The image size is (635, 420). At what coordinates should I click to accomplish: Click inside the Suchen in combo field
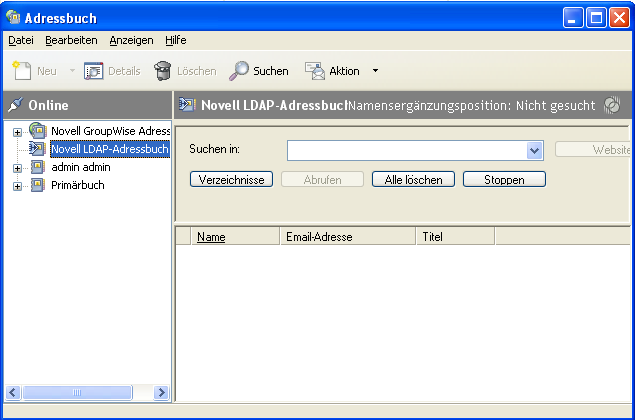click(407, 151)
